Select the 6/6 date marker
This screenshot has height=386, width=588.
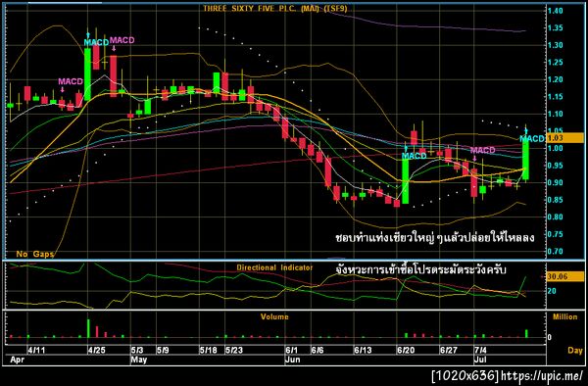pos(318,351)
